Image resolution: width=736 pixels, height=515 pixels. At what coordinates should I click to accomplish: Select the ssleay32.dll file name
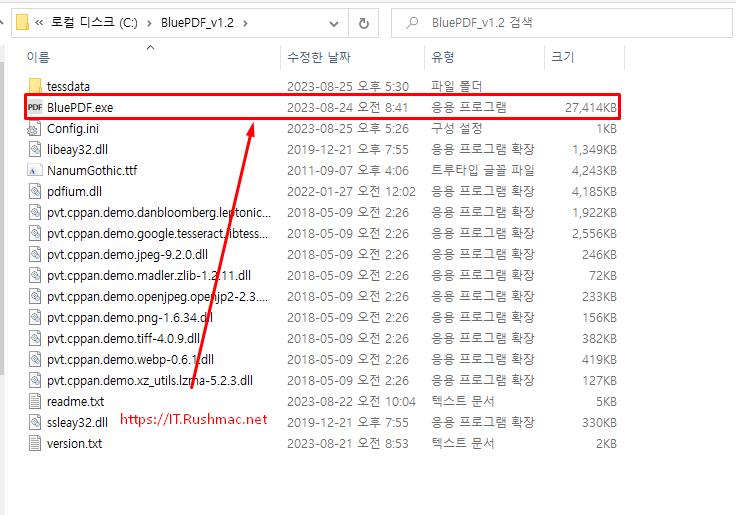coord(77,423)
